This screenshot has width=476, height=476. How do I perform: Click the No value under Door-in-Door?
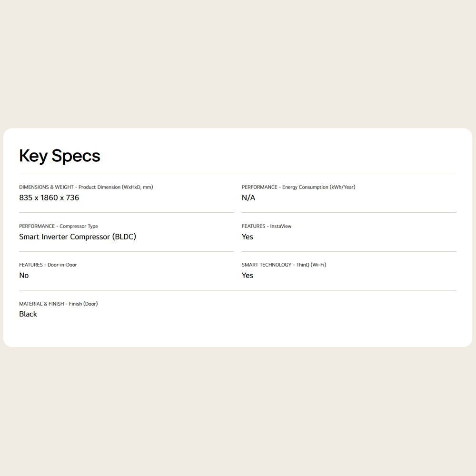tap(24, 276)
